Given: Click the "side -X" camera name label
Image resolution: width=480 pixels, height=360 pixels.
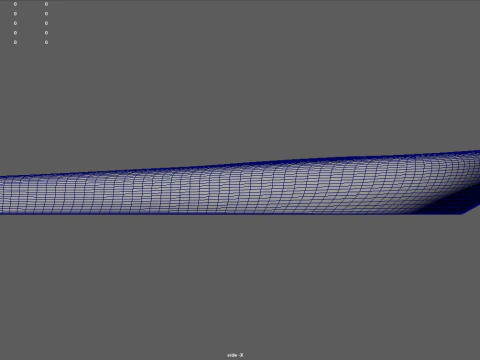Looking at the screenshot, I should [235, 355].
